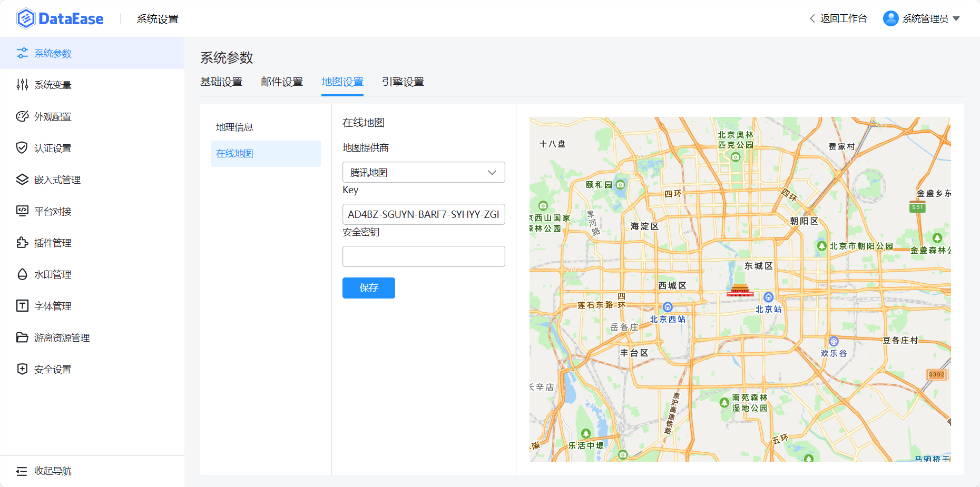Click the 莲石东路 label on map
Screen dimensions: 980x487
pos(595,305)
